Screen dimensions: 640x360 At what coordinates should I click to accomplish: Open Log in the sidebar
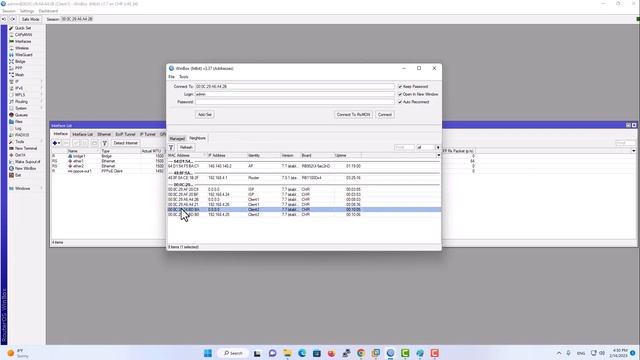(18, 128)
